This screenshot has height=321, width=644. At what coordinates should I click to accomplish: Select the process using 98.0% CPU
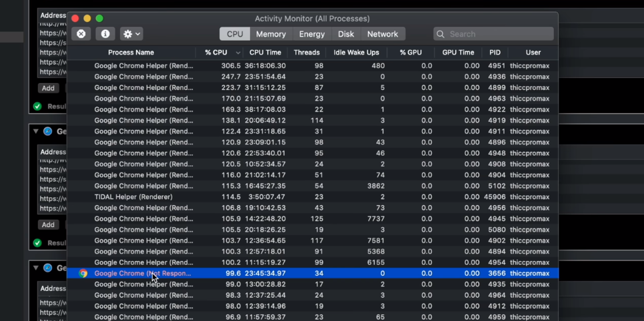(313, 306)
